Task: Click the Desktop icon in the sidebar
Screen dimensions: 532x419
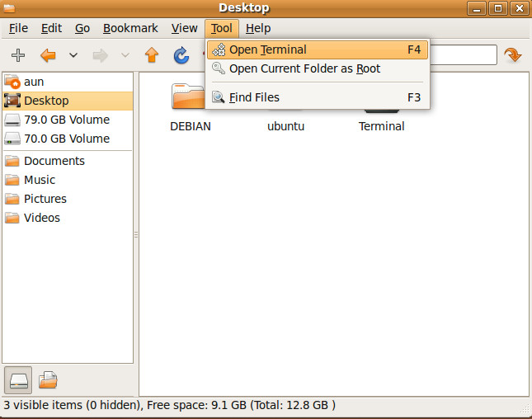Action: click(x=12, y=101)
